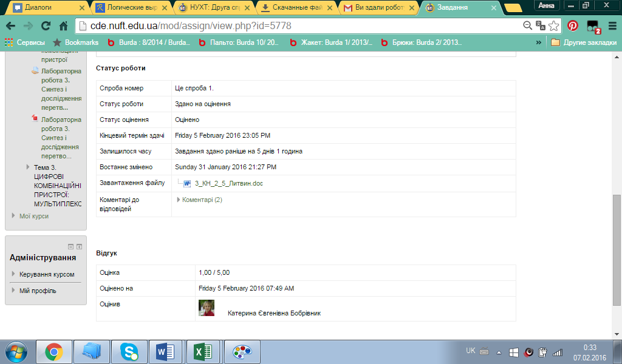Open the Chrome hamburger menu

tap(611, 26)
